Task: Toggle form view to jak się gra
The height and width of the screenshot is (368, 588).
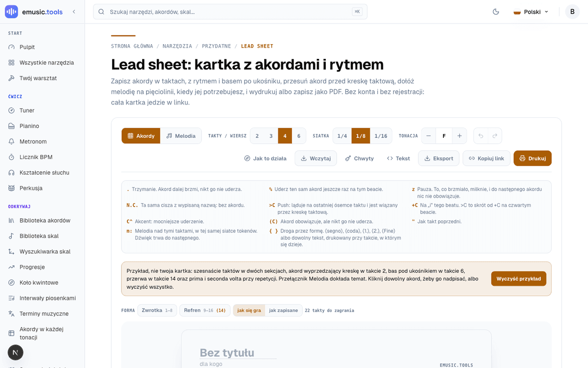Action: pyautogui.click(x=249, y=311)
